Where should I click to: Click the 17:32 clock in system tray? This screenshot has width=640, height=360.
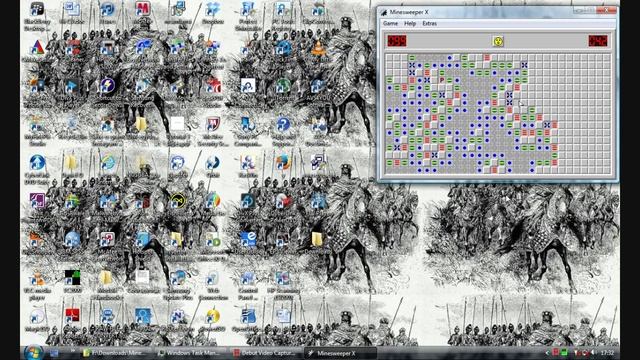click(x=607, y=353)
